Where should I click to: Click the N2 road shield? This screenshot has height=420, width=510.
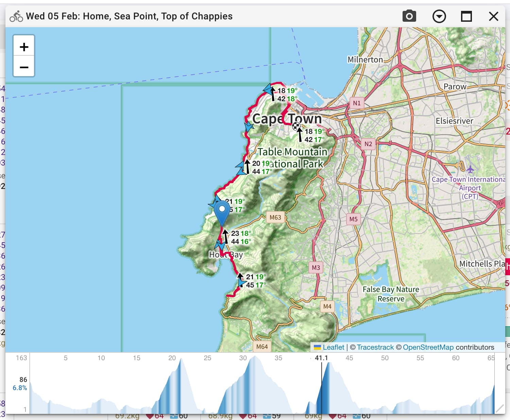(x=368, y=144)
